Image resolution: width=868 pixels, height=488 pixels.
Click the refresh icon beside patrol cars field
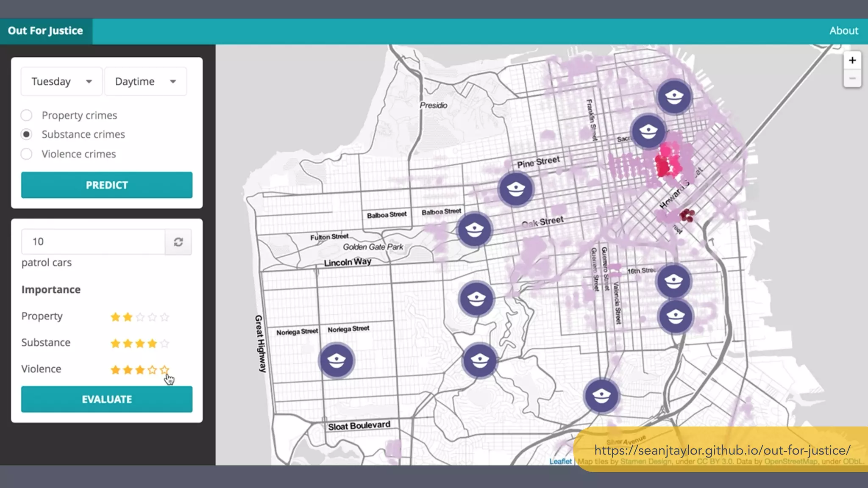pos(178,242)
